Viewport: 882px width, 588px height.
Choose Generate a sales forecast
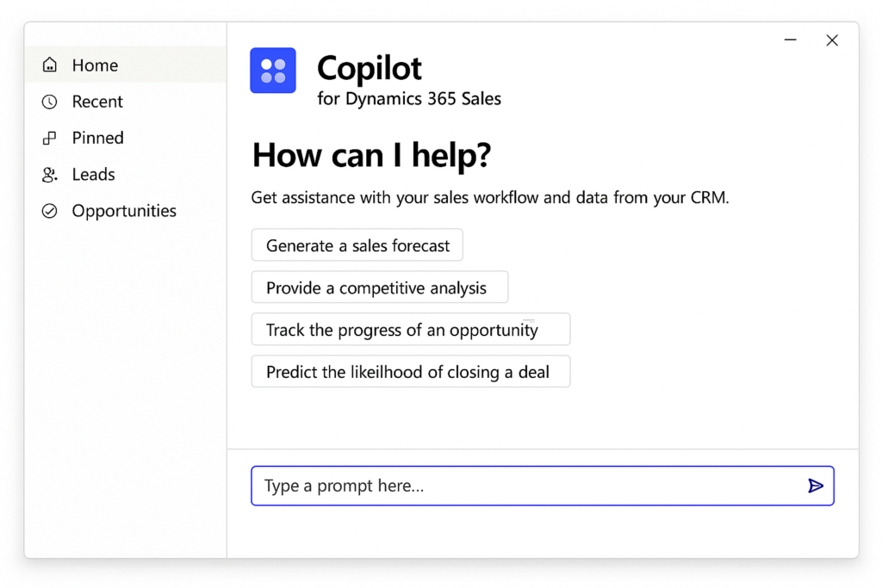click(x=357, y=245)
